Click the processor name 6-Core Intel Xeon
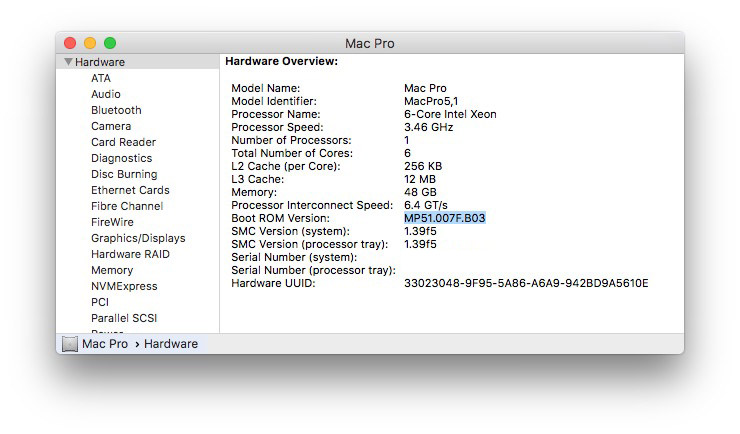Viewport: 740px width, 434px height. 450,114
